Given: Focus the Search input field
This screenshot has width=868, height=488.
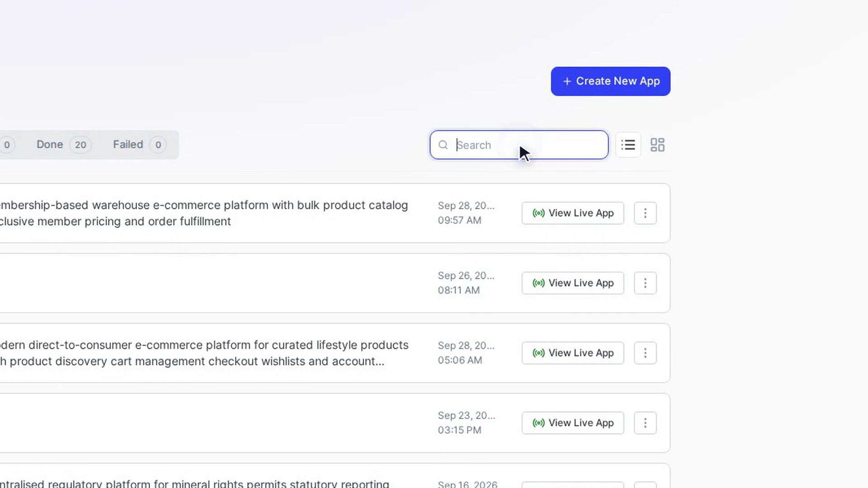Looking at the screenshot, I should point(519,145).
